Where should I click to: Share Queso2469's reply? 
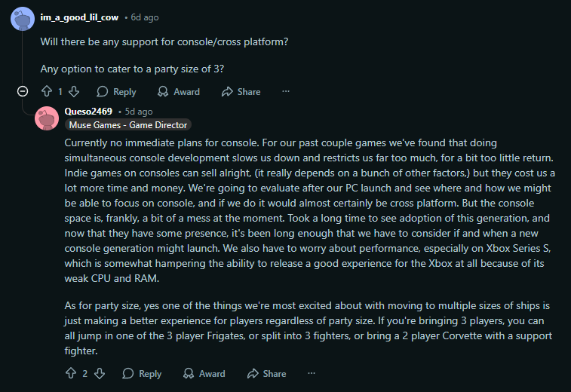(266, 373)
